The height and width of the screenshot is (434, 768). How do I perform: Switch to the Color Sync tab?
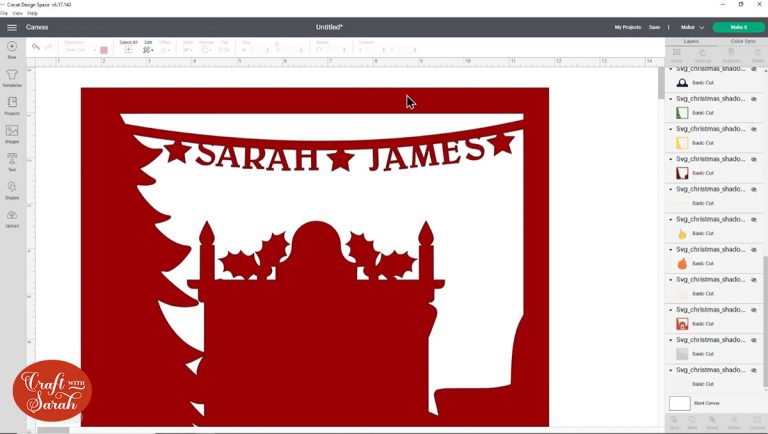[x=743, y=42]
